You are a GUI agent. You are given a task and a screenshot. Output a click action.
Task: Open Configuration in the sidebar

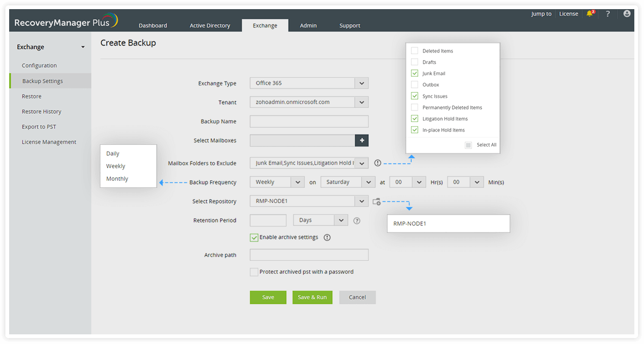point(39,65)
